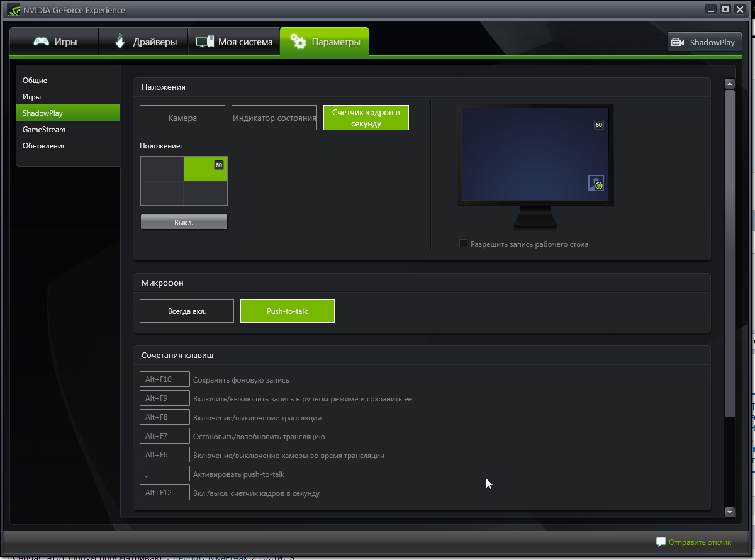Click scrollbar down arrow
755x560 pixels.
pos(730,512)
